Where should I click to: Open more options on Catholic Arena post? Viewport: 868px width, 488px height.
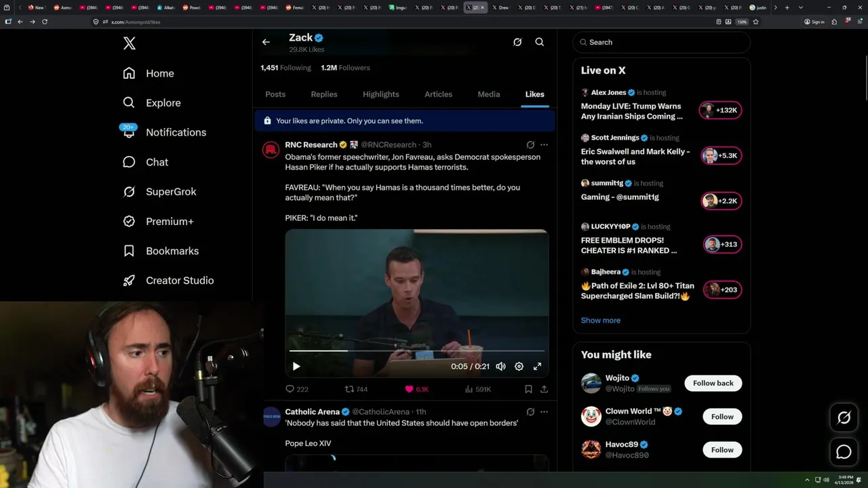(x=544, y=411)
